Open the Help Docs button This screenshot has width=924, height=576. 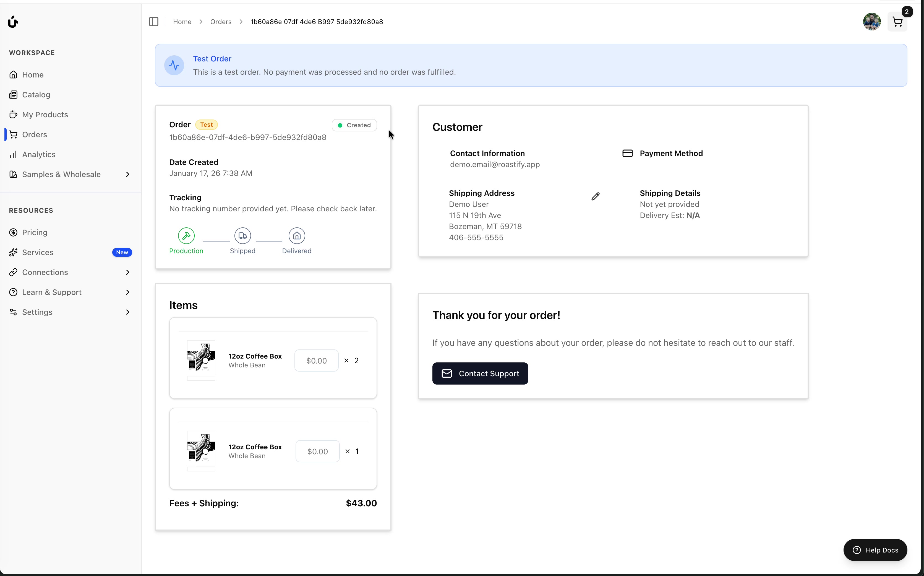click(875, 550)
